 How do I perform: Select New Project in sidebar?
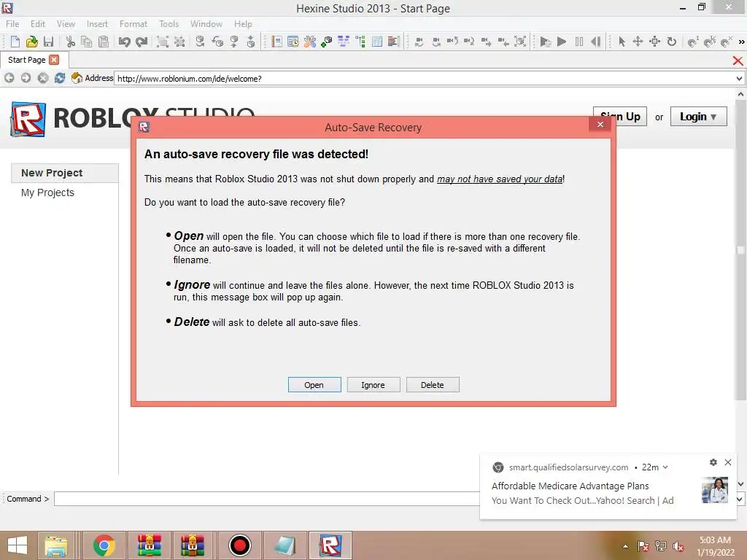pyautogui.click(x=65, y=174)
